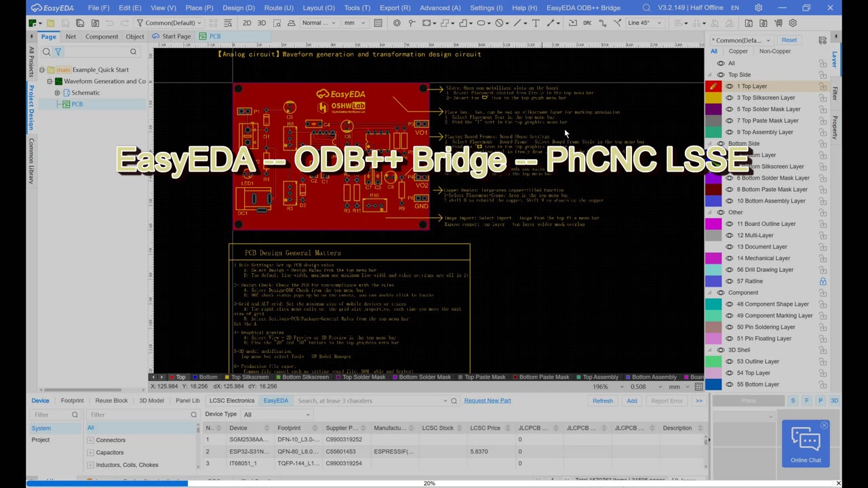Open the Common(Default) filter dropdown in toolbar

[x=170, y=23]
